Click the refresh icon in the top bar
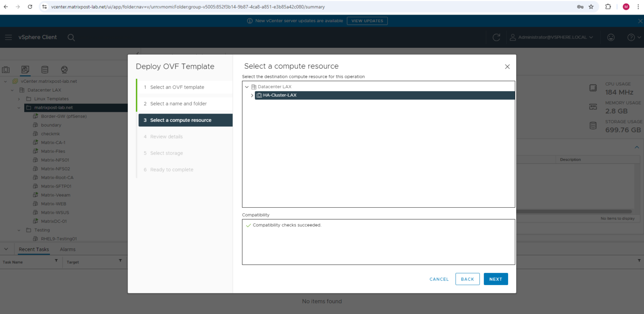This screenshot has height=314, width=644. (x=496, y=37)
